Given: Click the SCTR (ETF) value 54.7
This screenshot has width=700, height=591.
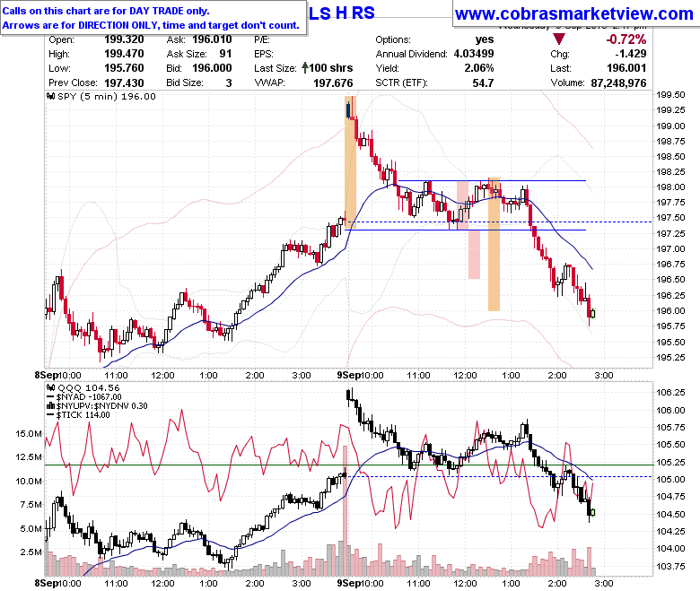Looking at the screenshot, I should [x=483, y=83].
